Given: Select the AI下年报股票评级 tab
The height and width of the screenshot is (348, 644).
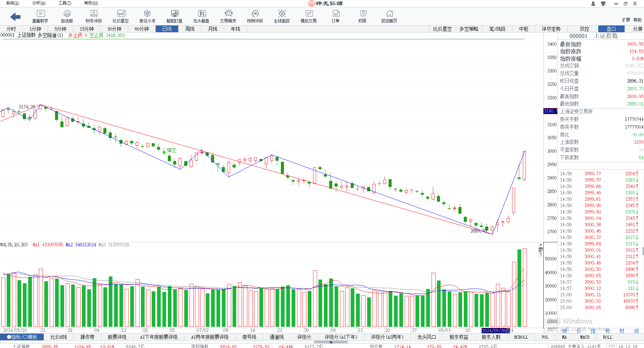Looking at the screenshot, I should [159, 337].
